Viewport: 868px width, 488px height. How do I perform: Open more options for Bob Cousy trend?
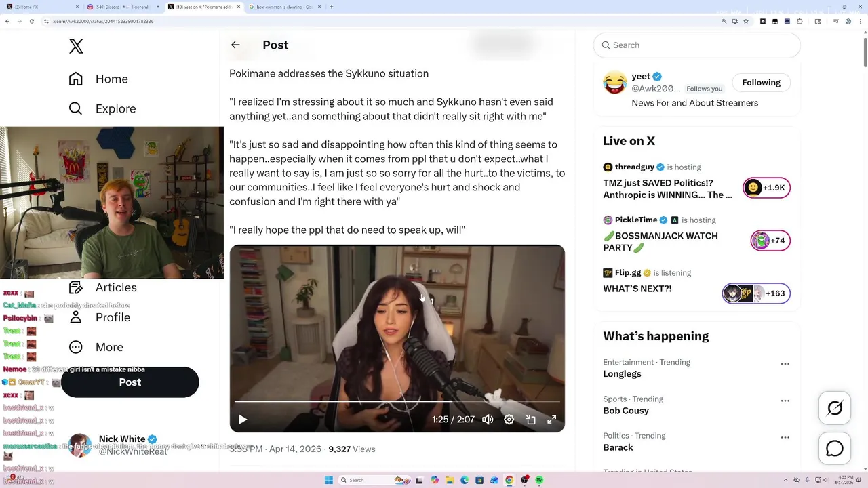[x=785, y=401]
